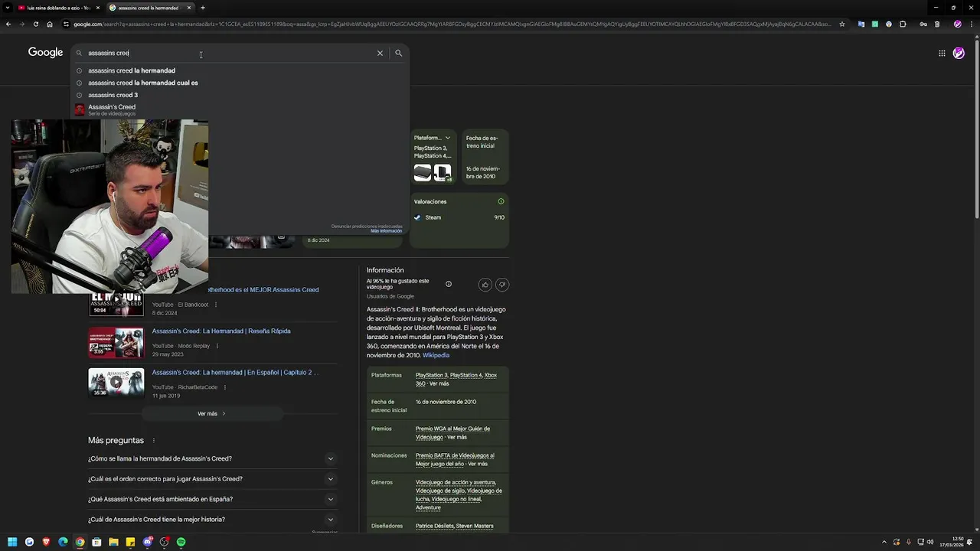
Task: Open video 'La hermandad | En Español | Capítulo 2'
Action: [x=235, y=372]
